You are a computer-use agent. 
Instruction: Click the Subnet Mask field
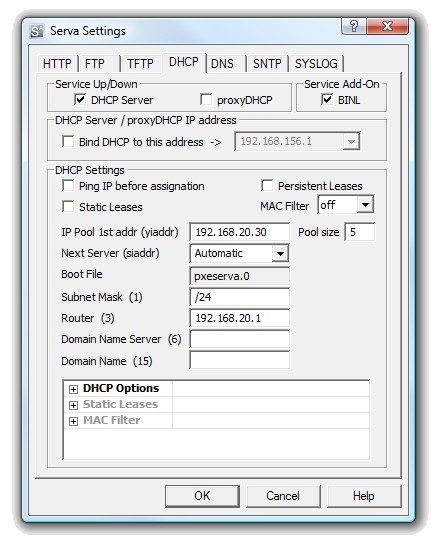coord(239,297)
